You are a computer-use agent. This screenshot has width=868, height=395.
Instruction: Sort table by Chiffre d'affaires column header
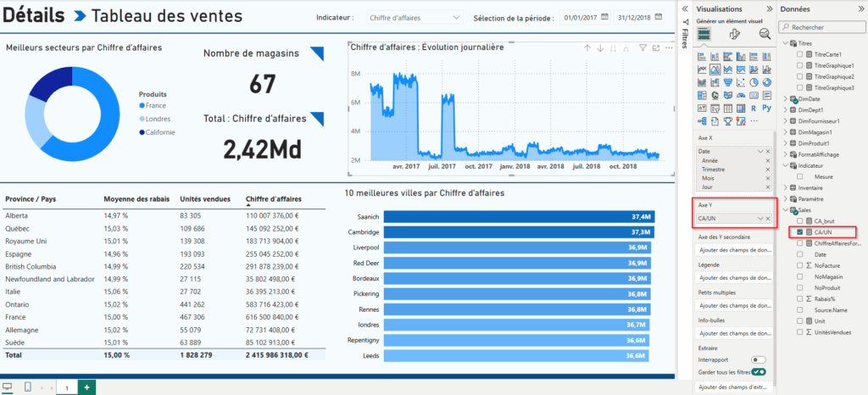click(x=274, y=198)
